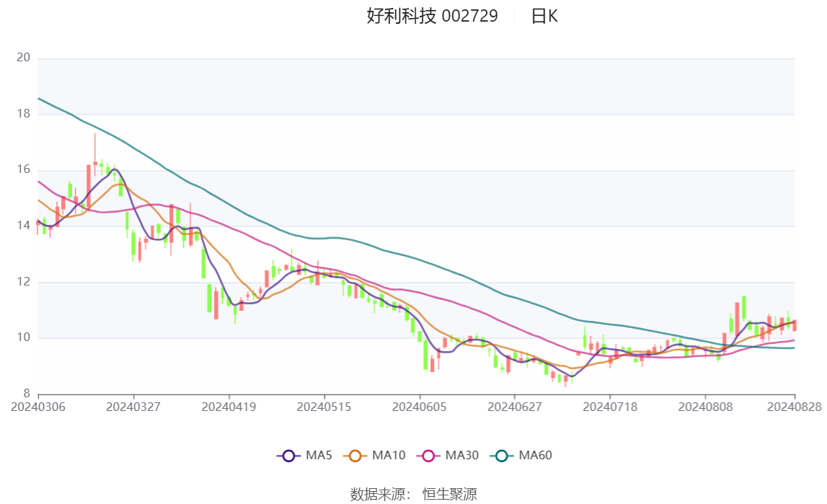Select the 20240306 date axis label
The image size is (827, 504).
[x=38, y=407]
